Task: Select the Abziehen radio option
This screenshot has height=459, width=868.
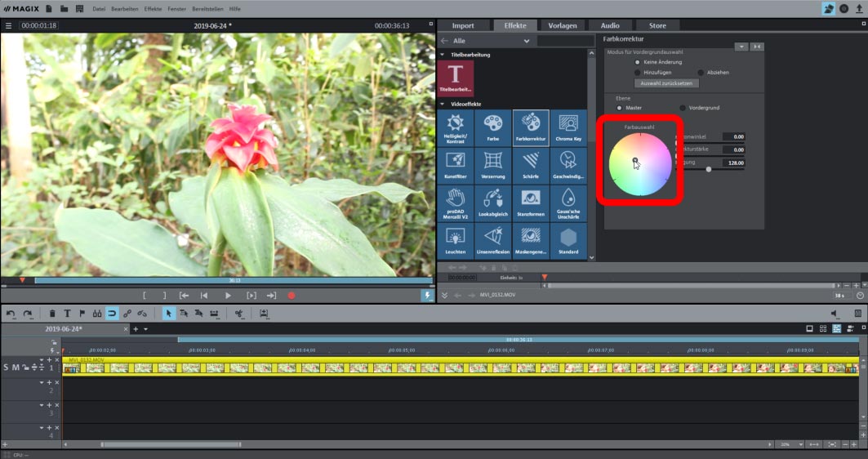Action: coord(701,73)
